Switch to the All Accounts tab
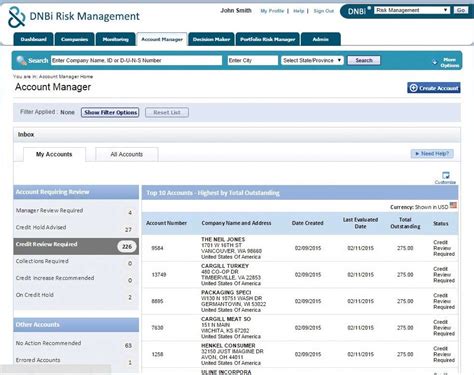 tap(127, 154)
